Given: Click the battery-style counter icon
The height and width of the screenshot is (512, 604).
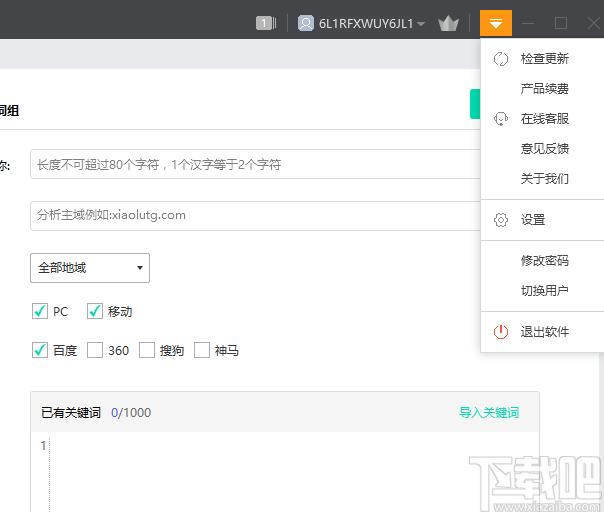Looking at the screenshot, I should [x=266, y=23].
